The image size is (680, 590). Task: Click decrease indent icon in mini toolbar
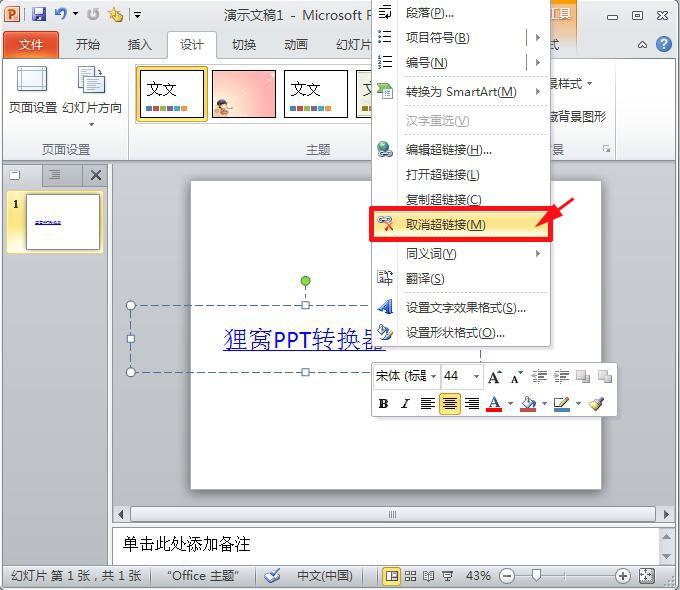[x=539, y=377]
